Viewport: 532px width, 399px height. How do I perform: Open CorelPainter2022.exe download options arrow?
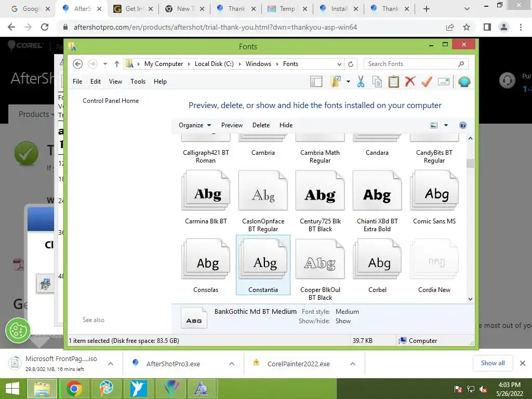[x=353, y=364]
